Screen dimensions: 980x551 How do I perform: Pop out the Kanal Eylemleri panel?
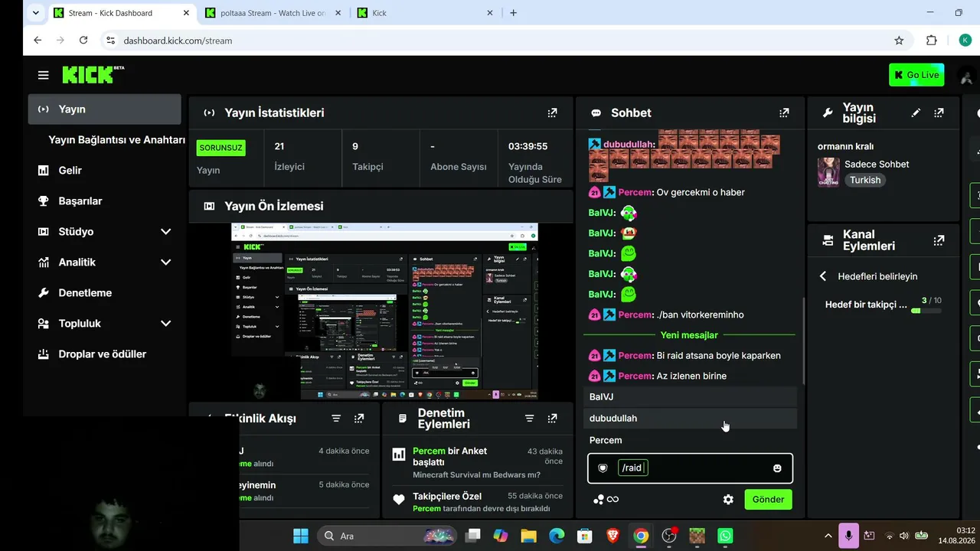(939, 240)
